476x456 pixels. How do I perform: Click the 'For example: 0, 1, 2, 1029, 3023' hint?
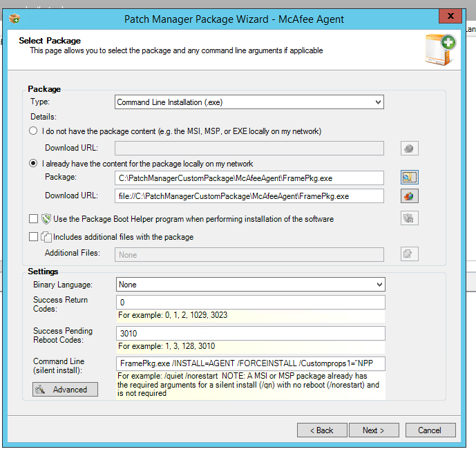pos(173,315)
